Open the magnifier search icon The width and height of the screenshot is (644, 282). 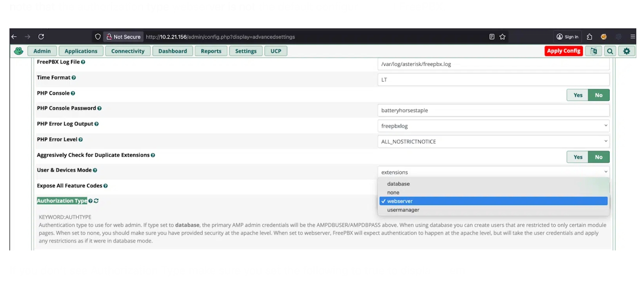point(610,51)
